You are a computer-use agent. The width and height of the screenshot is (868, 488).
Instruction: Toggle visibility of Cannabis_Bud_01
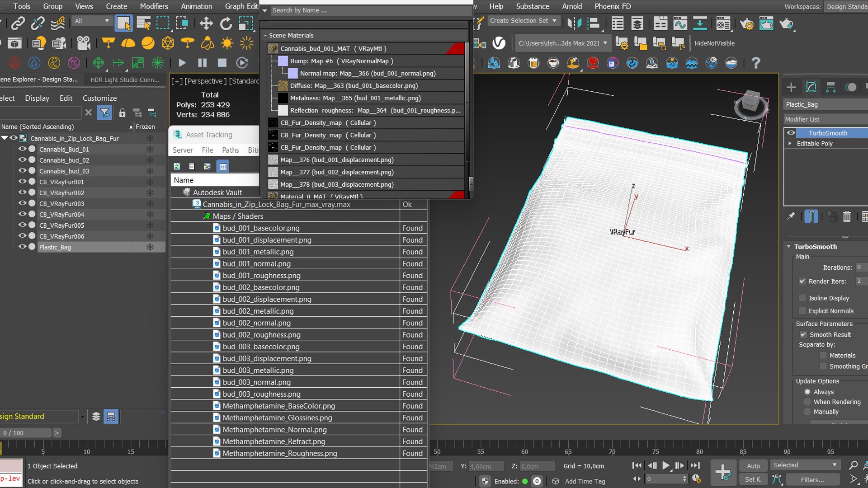click(x=22, y=149)
